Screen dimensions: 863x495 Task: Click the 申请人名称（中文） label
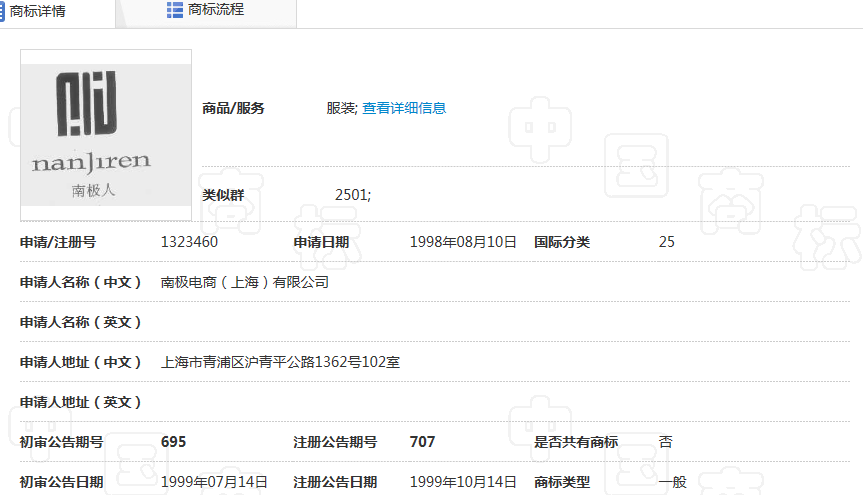[x=80, y=282]
